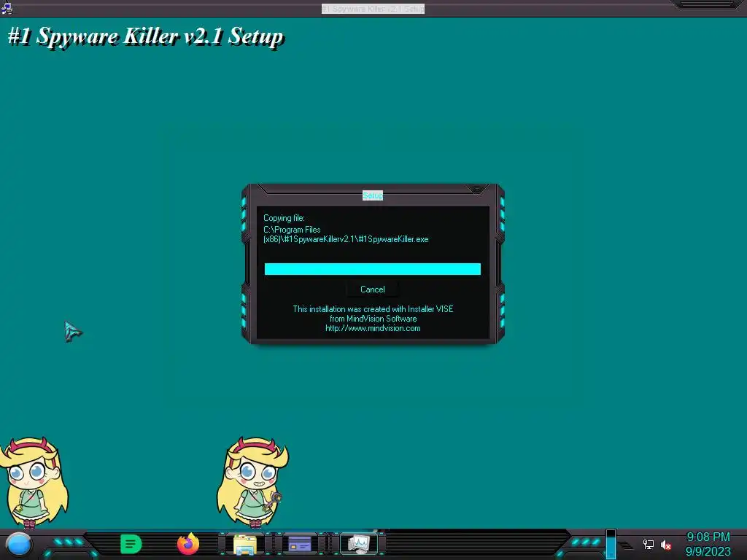The width and height of the screenshot is (747, 560).
Task: Open File Explorer from the taskbar
Action: coord(244,544)
